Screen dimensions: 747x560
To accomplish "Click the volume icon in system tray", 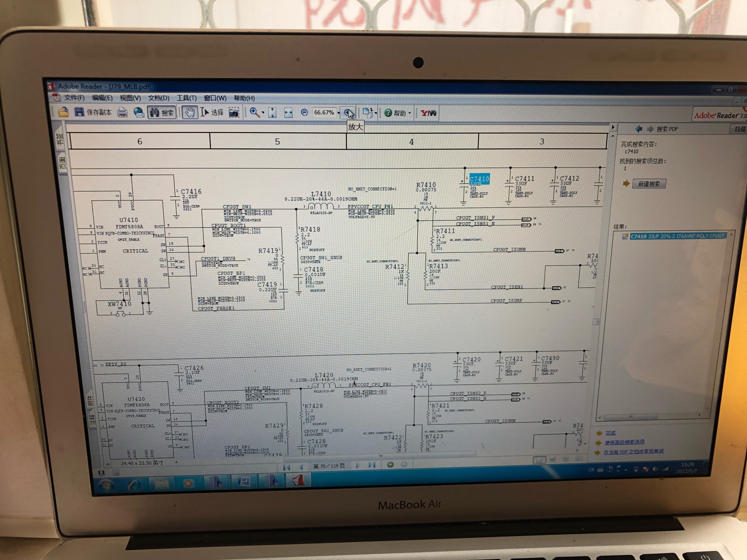I will tap(655, 469).
